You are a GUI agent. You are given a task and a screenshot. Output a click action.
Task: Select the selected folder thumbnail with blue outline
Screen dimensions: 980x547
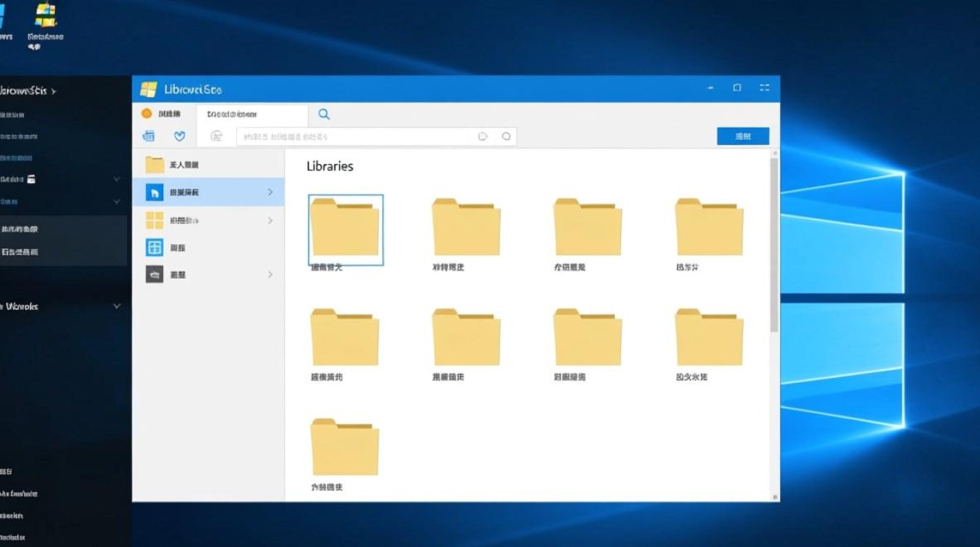click(346, 230)
